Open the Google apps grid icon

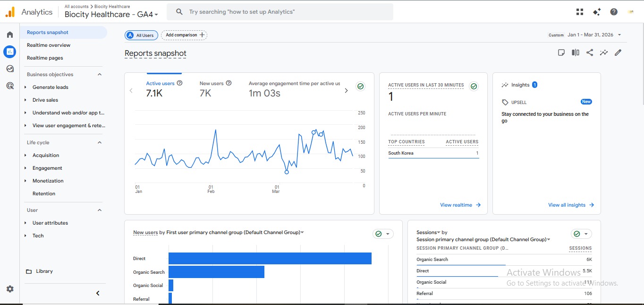pos(580,12)
